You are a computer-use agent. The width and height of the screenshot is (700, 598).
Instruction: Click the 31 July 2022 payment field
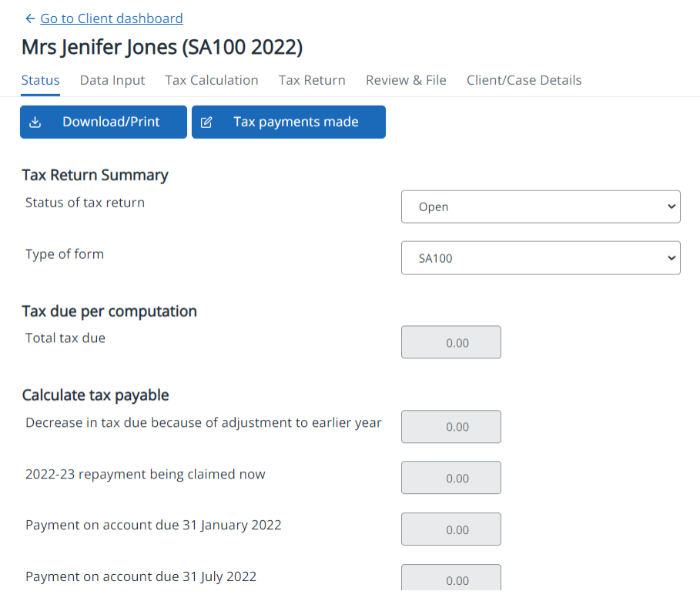(x=450, y=580)
